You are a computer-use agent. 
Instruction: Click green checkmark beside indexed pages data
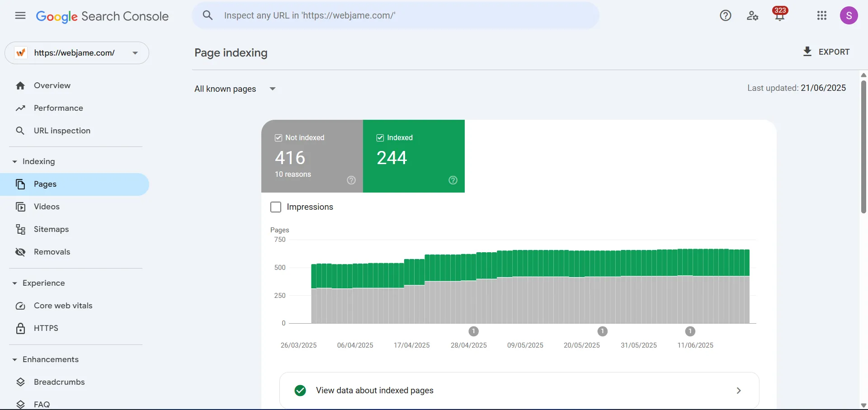300,391
